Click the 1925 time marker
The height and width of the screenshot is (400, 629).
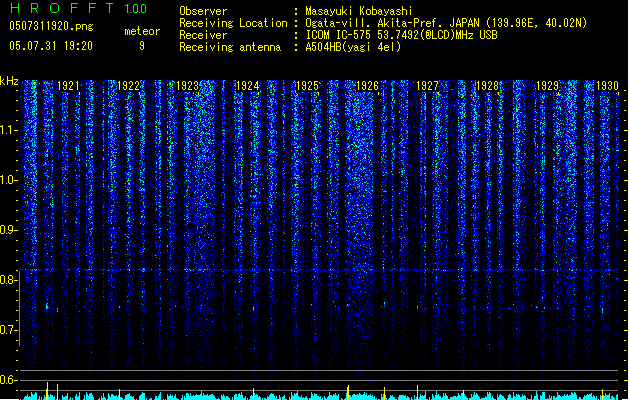click(x=307, y=86)
